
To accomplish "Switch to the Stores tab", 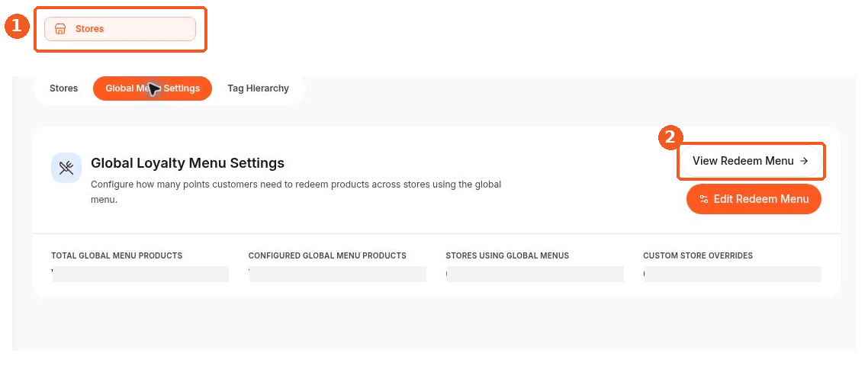I will click(x=63, y=88).
